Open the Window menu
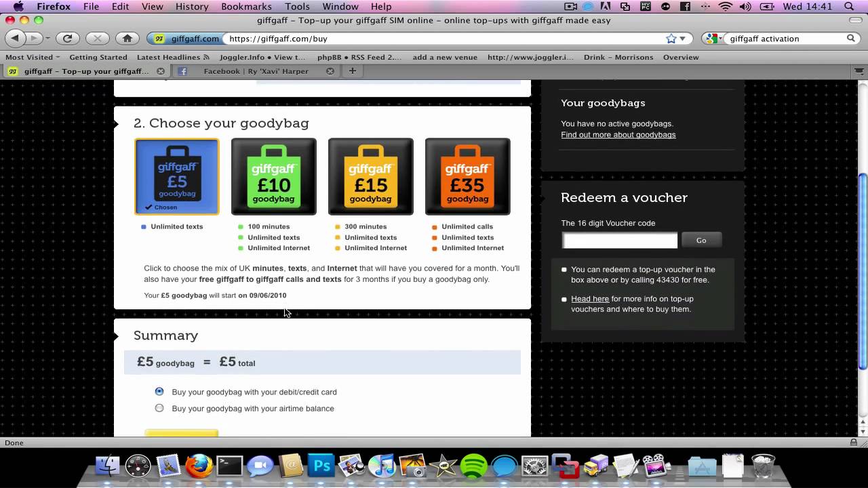868x488 pixels. click(340, 7)
